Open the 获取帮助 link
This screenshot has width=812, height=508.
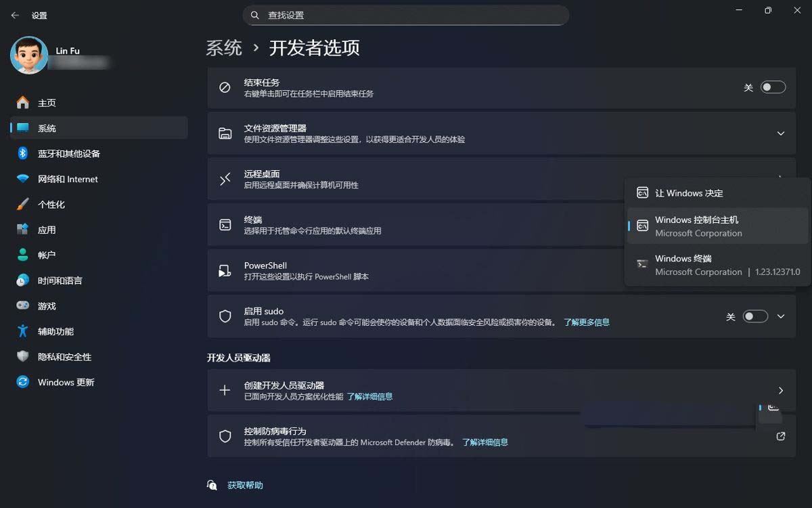click(245, 485)
